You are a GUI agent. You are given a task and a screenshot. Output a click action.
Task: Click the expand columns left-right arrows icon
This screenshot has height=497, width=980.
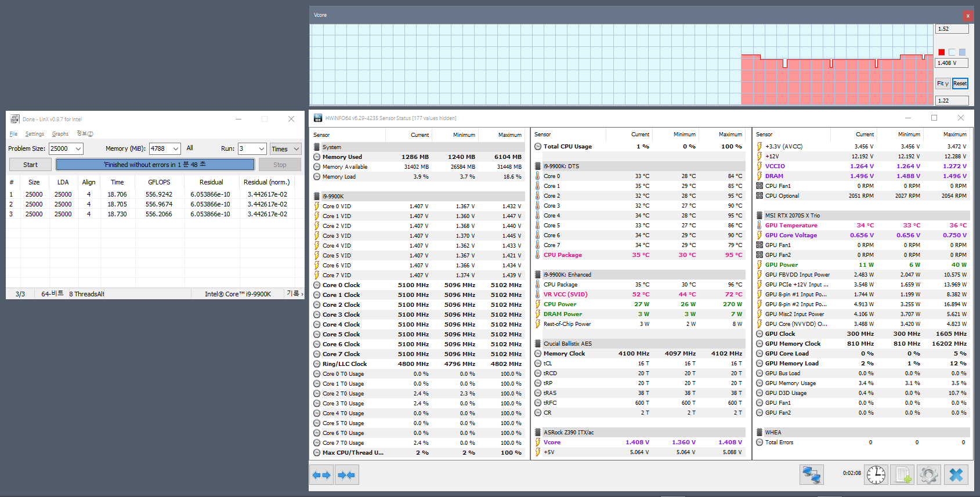(321, 475)
